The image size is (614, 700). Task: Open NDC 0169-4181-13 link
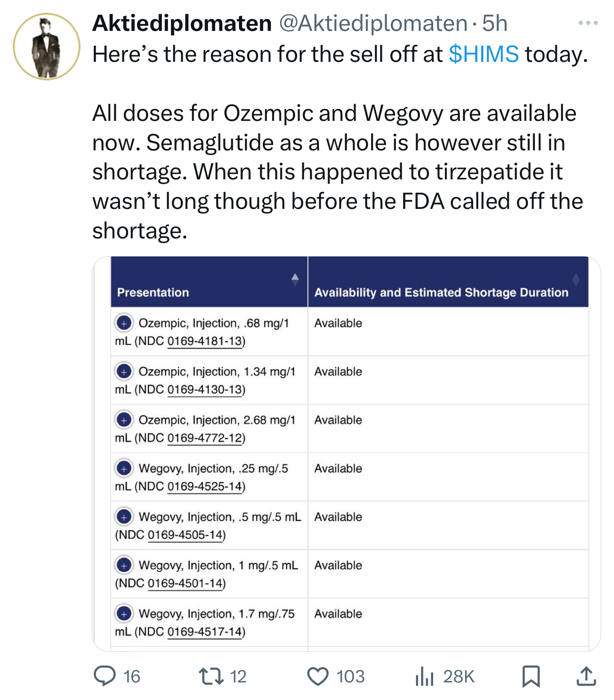point(205,341)
